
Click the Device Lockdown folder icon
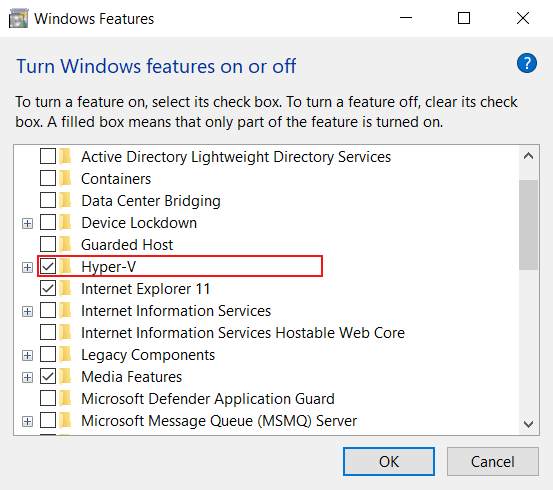[x=66, y=223]
